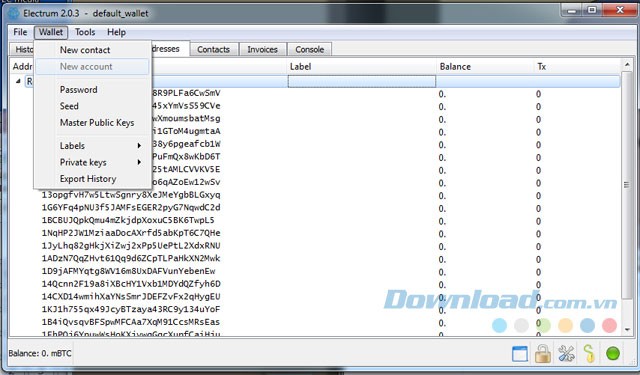640x375 pixels.
Task: Open the Tools menu
Action: pyautogui.click(x=85, y=32)
